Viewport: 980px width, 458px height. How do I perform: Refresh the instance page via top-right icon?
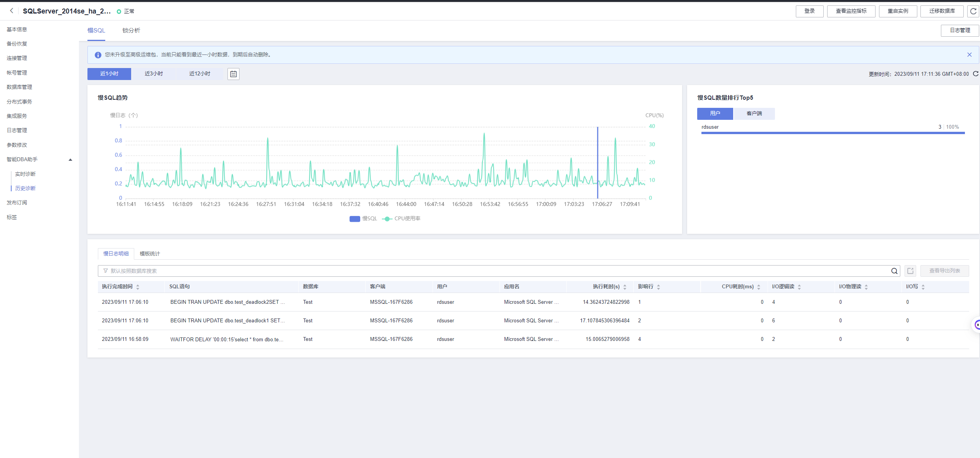coord(973,11)
